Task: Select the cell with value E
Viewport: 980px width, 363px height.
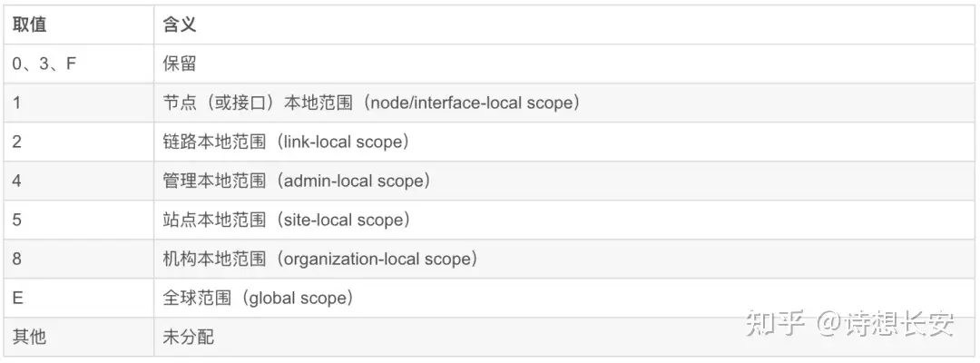Action: (x=18, y=298)
